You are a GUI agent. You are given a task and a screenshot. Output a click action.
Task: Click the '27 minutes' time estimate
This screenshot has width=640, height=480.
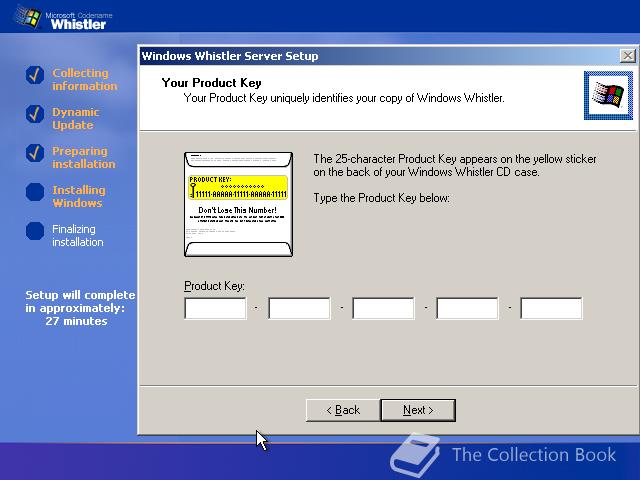tap(76, 321)
